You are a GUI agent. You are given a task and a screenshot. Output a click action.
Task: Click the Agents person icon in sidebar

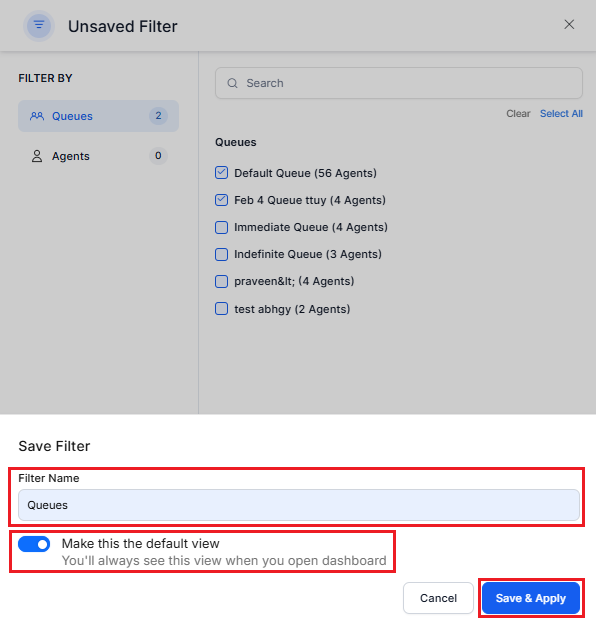37,156
